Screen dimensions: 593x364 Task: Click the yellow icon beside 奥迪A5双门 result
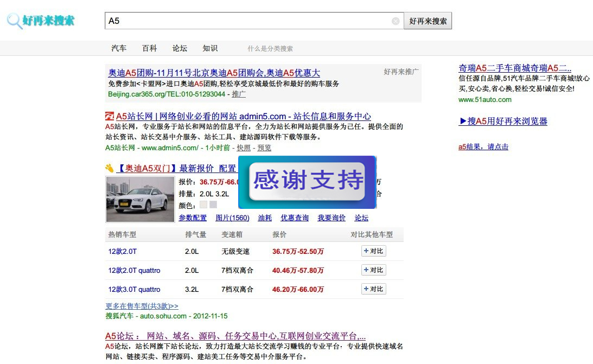(x=109, y=168)
